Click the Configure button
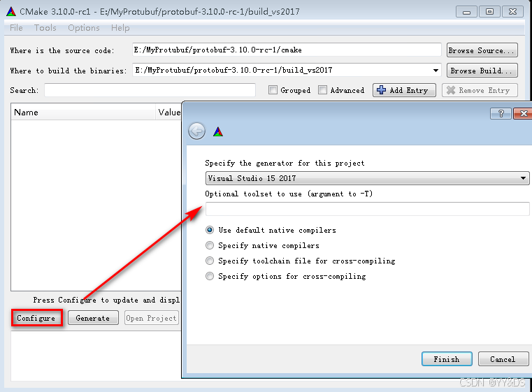The image size is (532, 392). coord(37,318)
